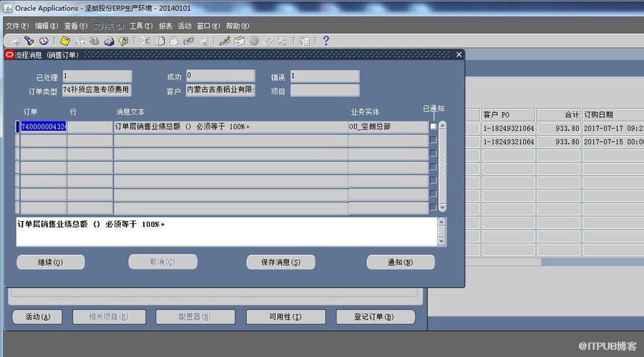
Task: Click the question mark Help icon
Action: 326,41
